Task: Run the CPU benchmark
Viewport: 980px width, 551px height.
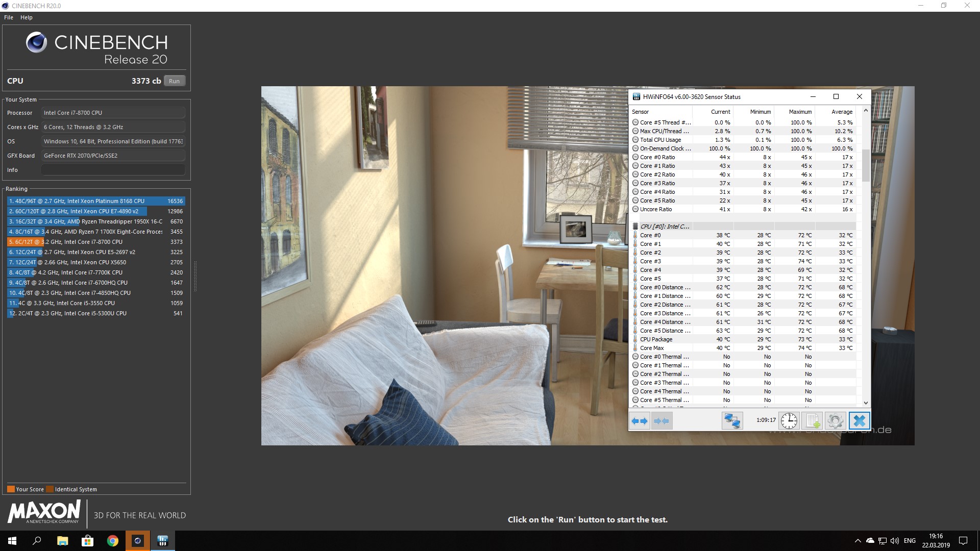Action: pyautogui.click(x=174, y=81)
